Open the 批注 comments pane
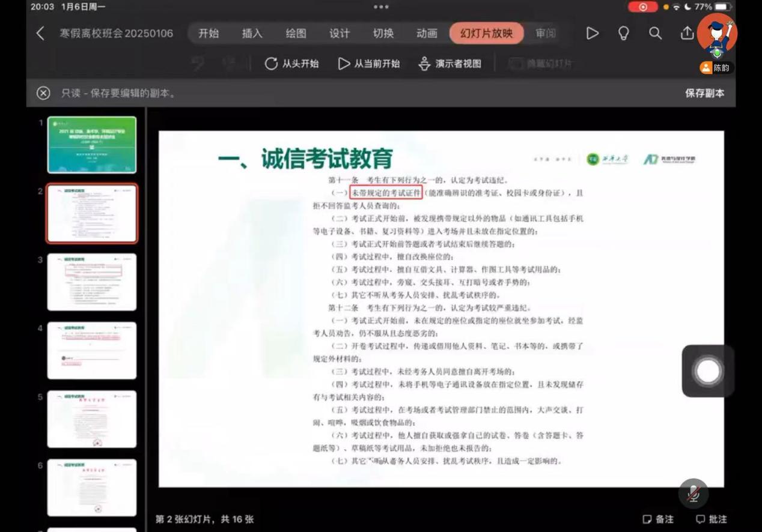This screenshot has width=762, height=532. click(x=712, y=519)
